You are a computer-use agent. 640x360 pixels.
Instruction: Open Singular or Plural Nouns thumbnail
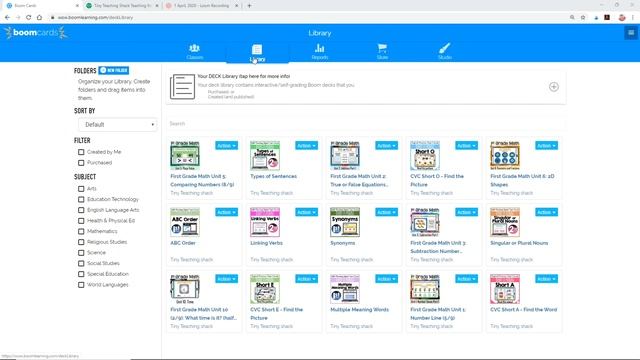(505, 222)
